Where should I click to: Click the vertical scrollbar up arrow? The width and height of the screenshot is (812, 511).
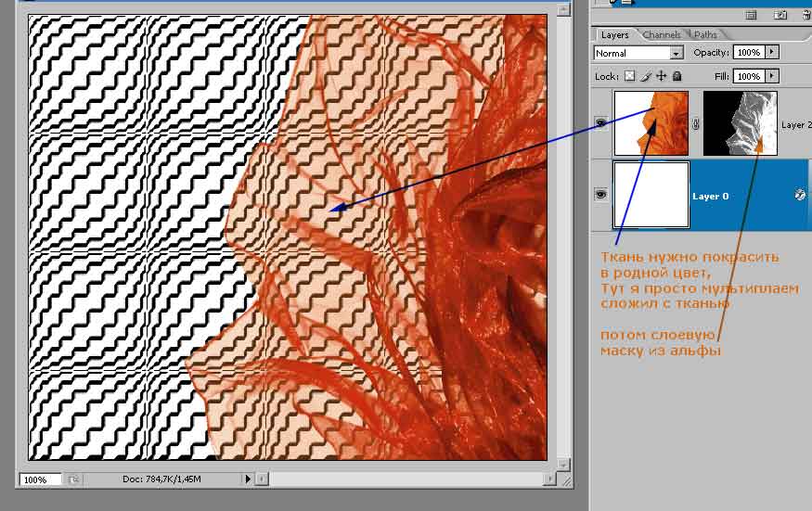(563, 9)
